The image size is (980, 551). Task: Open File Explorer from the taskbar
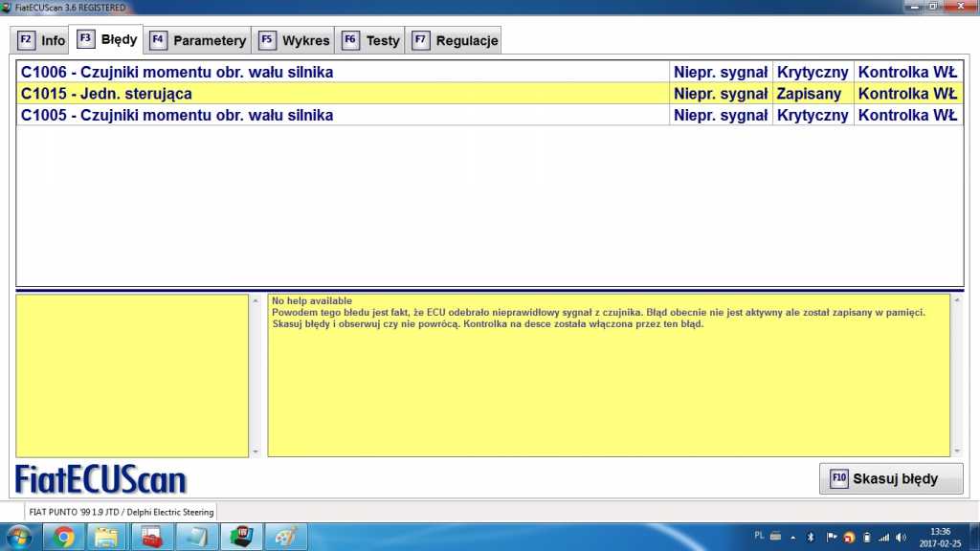point(107,537)
